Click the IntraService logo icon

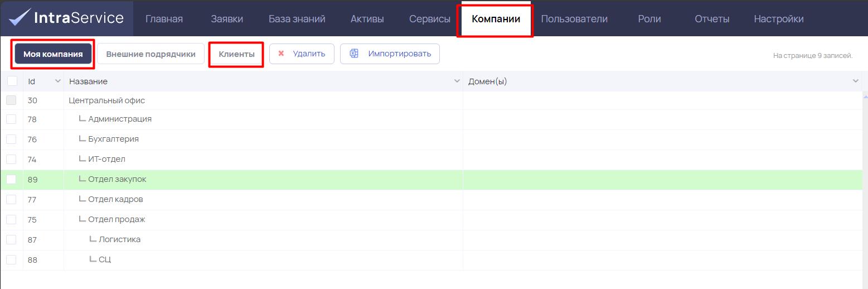(x=19, y=17)
